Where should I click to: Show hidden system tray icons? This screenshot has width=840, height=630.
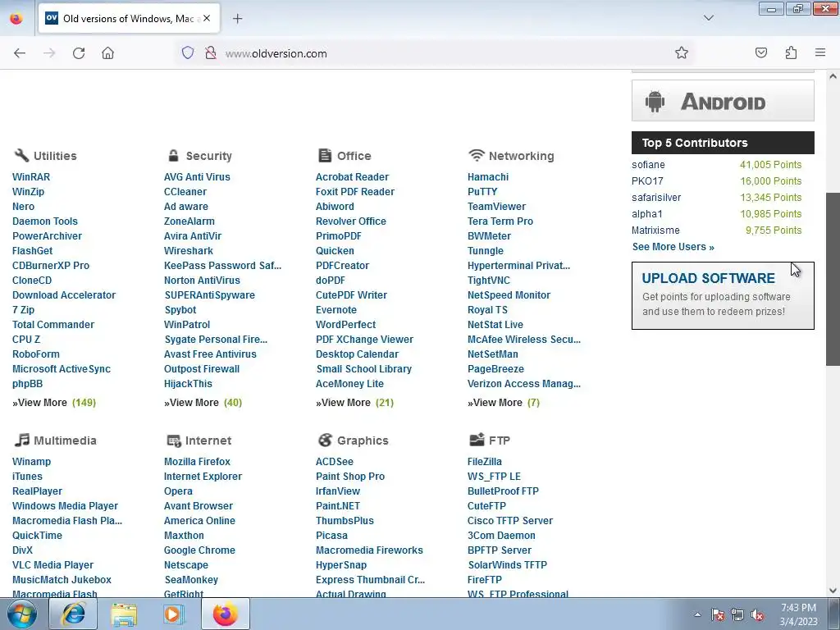click(x=697, y=614)
